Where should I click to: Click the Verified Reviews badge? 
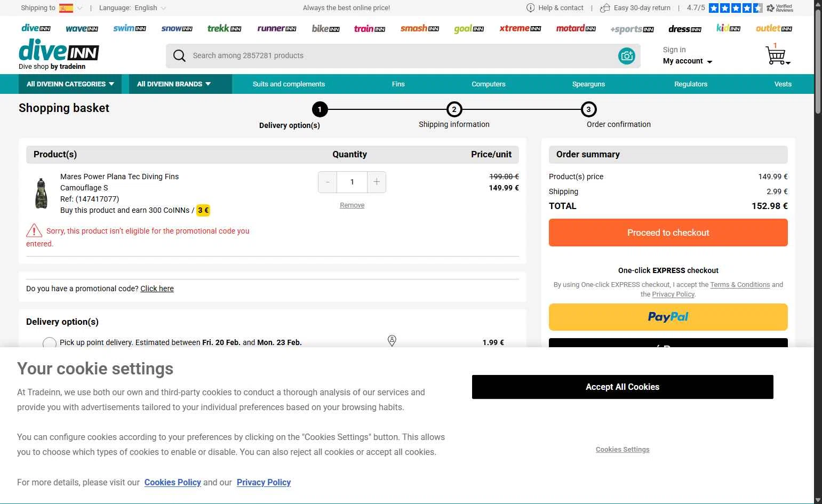pos(779,8)
